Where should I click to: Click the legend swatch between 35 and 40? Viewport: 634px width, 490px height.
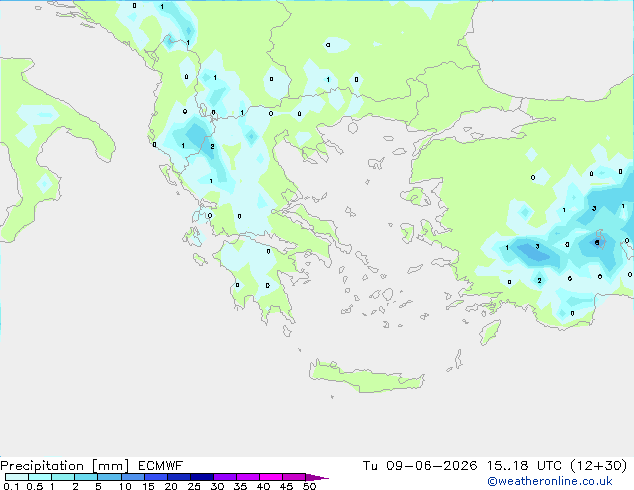tap(248, 477)
